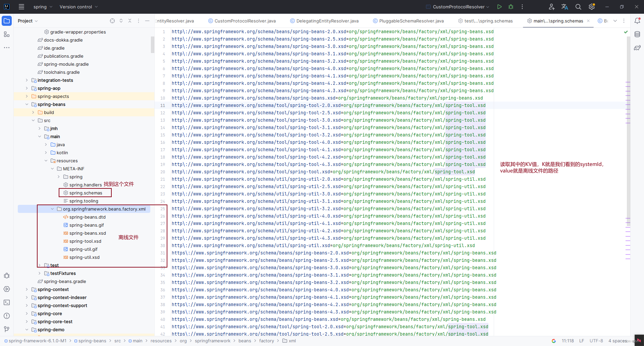The image size is (644, 346).
Task: Show more tool windows ellipsis
Action: pos(7,48)
